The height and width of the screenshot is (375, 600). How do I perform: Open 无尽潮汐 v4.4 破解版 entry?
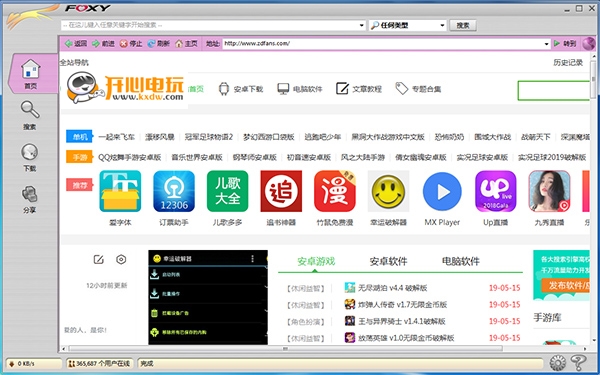point(393,288)
